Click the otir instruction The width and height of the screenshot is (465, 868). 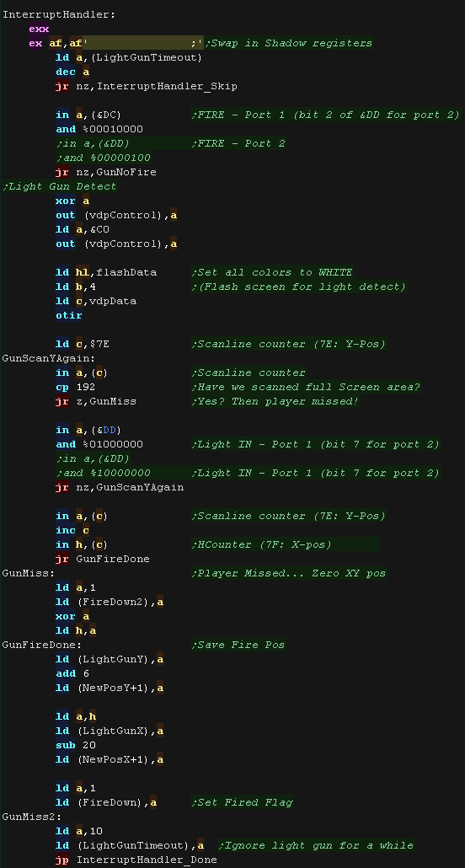68,315
